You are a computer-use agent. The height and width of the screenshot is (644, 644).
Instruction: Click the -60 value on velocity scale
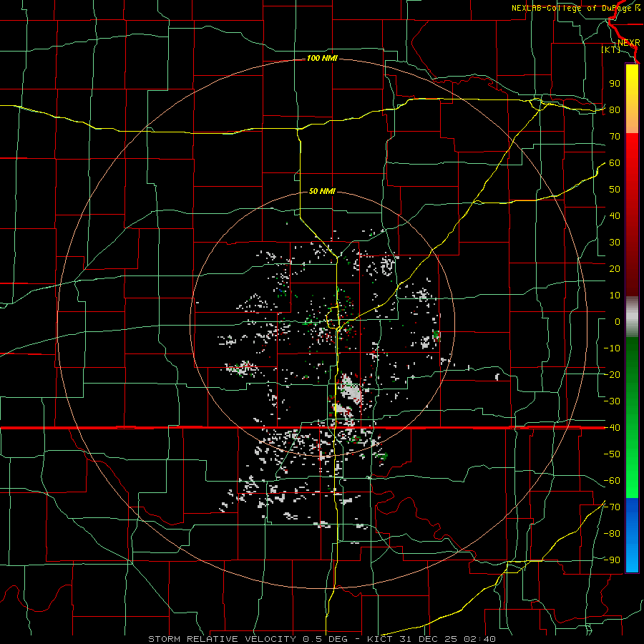point(612,481)
